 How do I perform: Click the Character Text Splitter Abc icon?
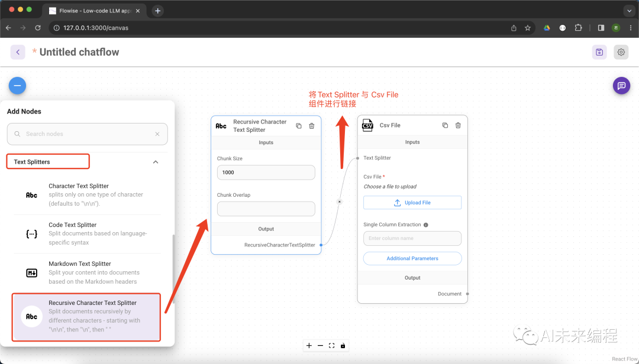coord(31,195)
